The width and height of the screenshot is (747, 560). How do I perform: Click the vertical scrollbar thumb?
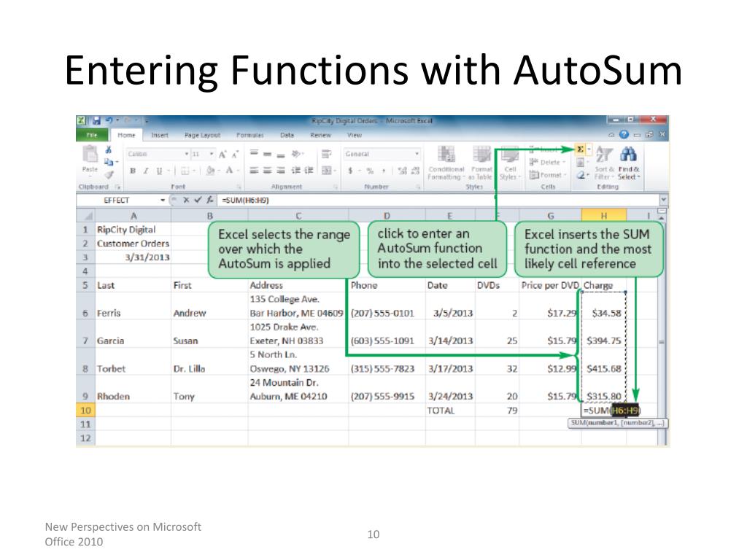click(x=662, y=342)
